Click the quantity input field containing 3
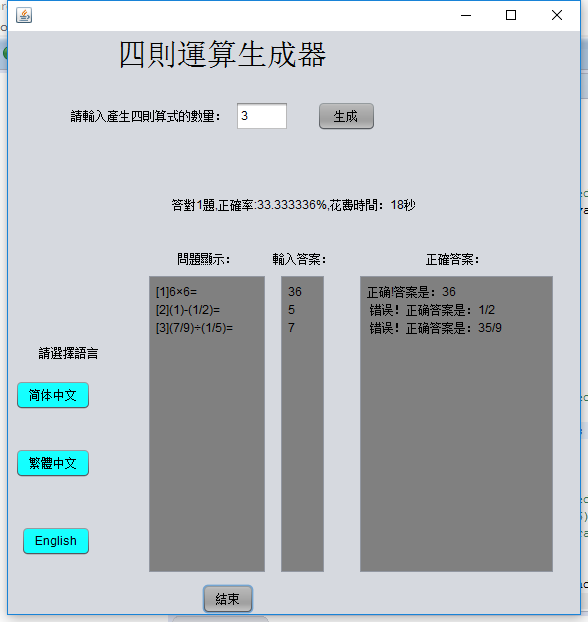This screenshot has width=588, height=622. point(261,116)
